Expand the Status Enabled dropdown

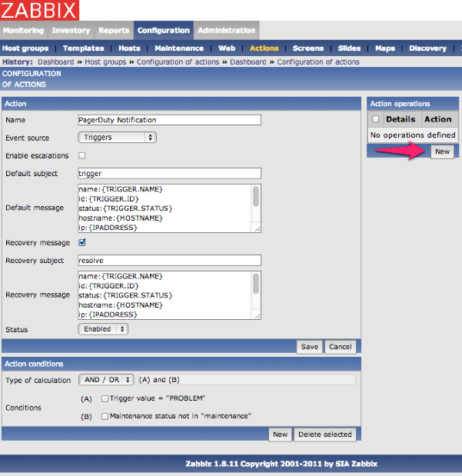coord(103,329)
